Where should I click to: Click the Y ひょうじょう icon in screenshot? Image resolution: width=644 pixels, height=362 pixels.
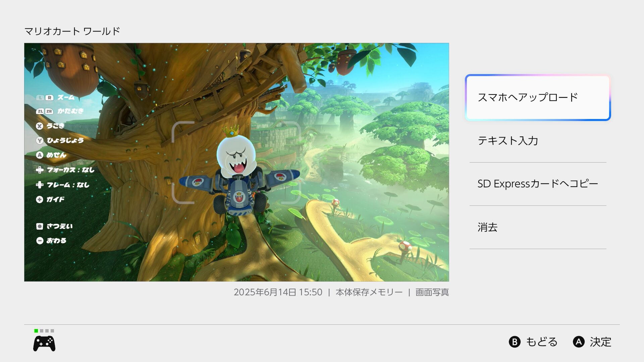pos(40,140)
